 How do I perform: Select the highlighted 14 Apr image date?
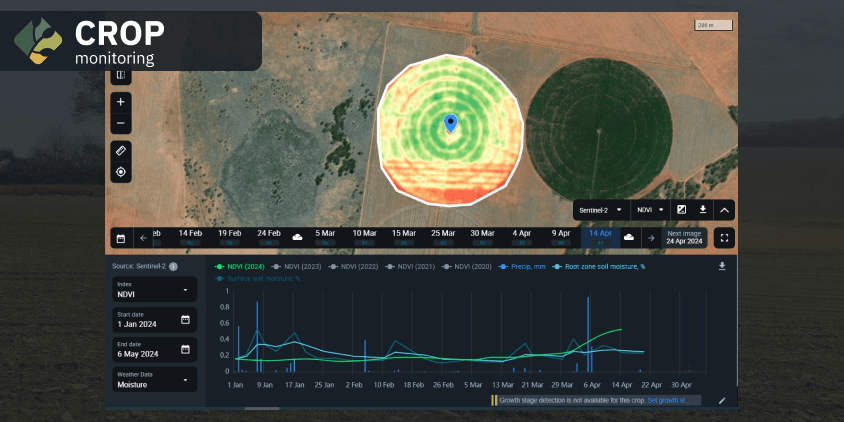click(x=601, y=237)
